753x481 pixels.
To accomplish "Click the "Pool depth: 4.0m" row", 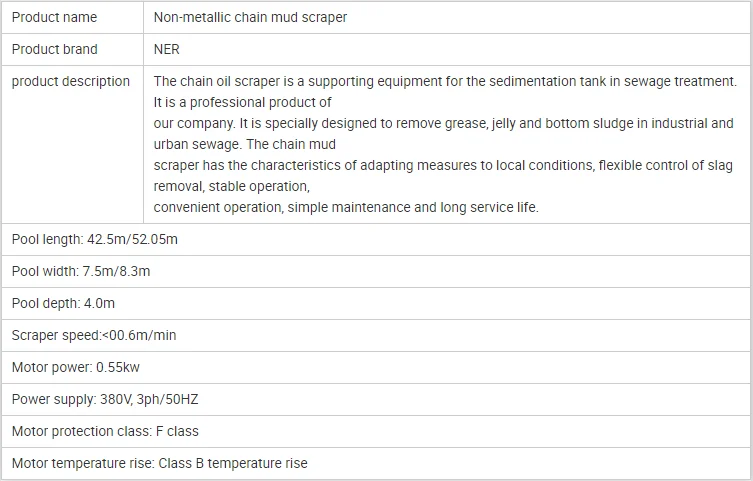I will tap(63, 303).
